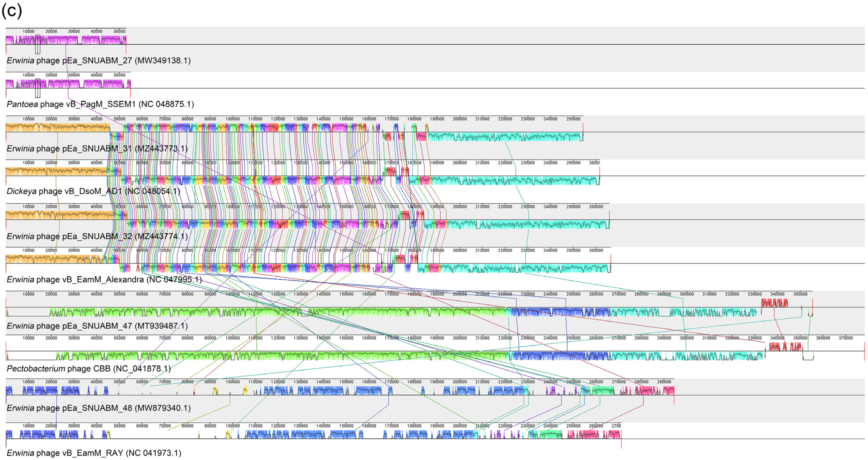Click orange collinear block in pEa_SNUABM_31 track
868x460 pixels.
pos(57,128)
